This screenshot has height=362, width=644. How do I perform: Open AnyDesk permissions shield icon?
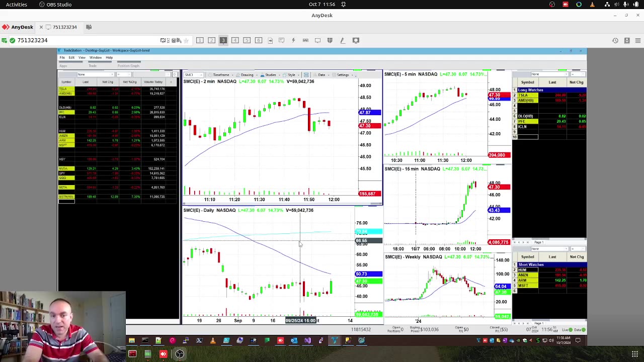[330, 40]
